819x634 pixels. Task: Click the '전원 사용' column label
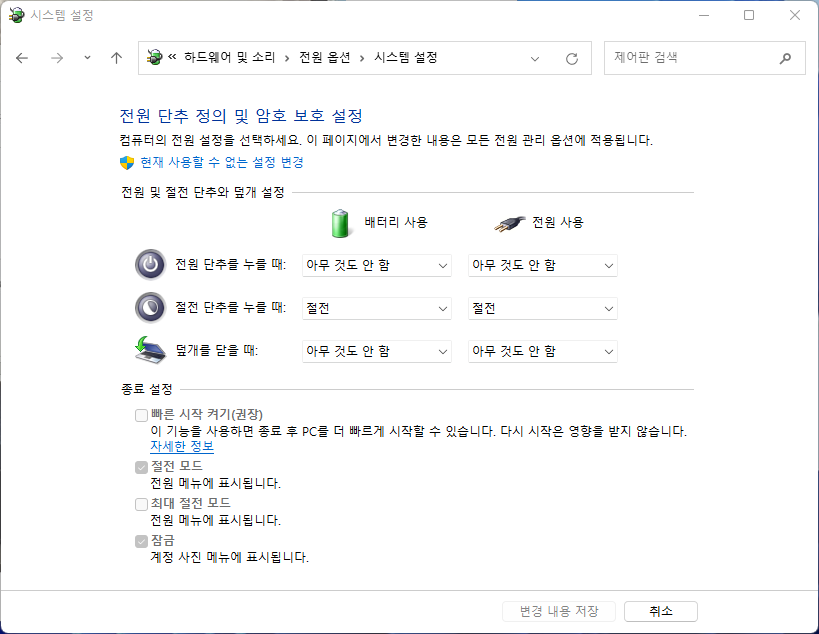point(558,222)
